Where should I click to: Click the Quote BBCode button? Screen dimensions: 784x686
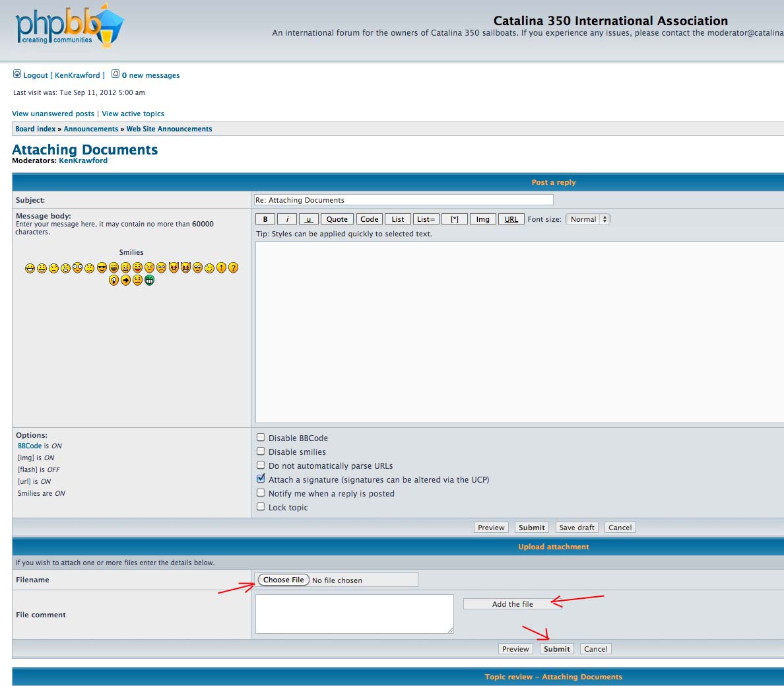tap(337, 219)
